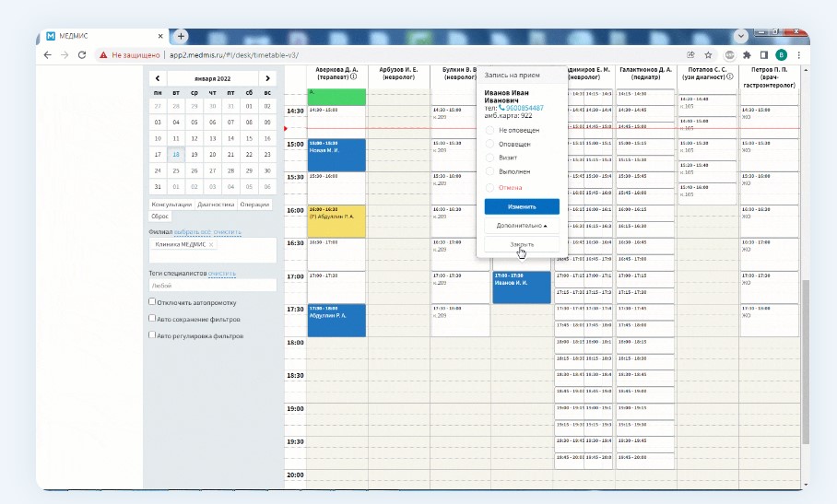The height and width of the screenshot is (504, 837).
Task: Open extensions puzzle icon
Action: coord(747,55)
